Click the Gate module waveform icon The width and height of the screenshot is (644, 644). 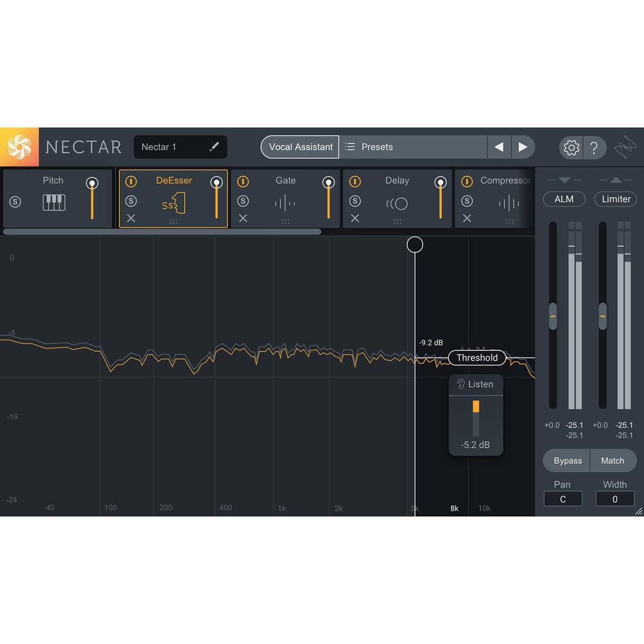pyautogui.click(x=285, y=204)
